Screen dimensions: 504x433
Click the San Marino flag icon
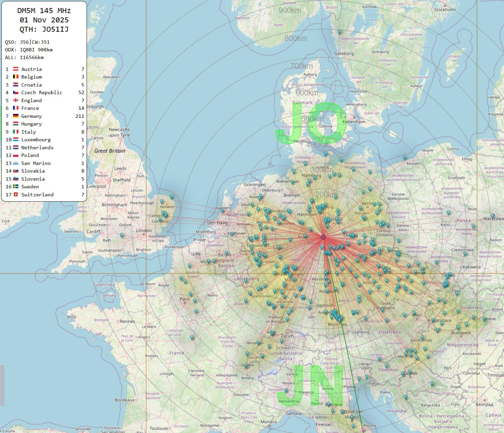tap(16, 163)
